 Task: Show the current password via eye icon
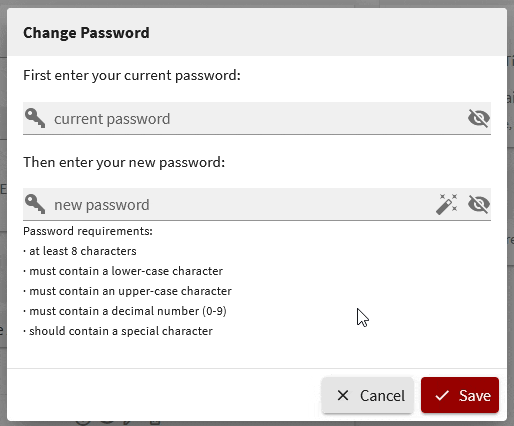(479, 118)
